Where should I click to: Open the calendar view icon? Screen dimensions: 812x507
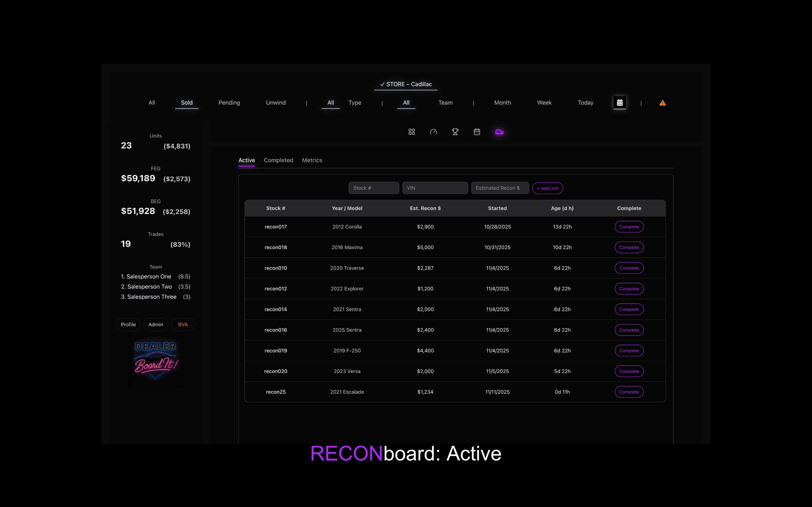click(477, 132)
